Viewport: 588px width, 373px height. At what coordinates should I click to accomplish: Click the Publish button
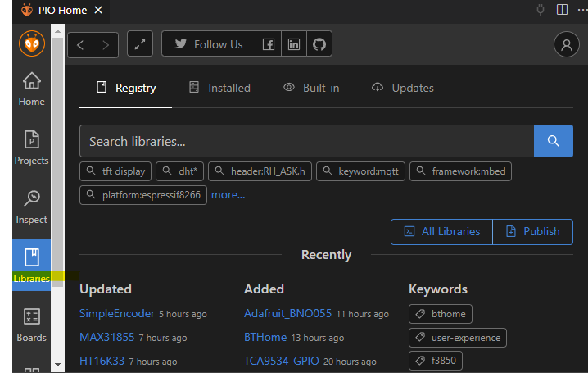tap(533, 232)
